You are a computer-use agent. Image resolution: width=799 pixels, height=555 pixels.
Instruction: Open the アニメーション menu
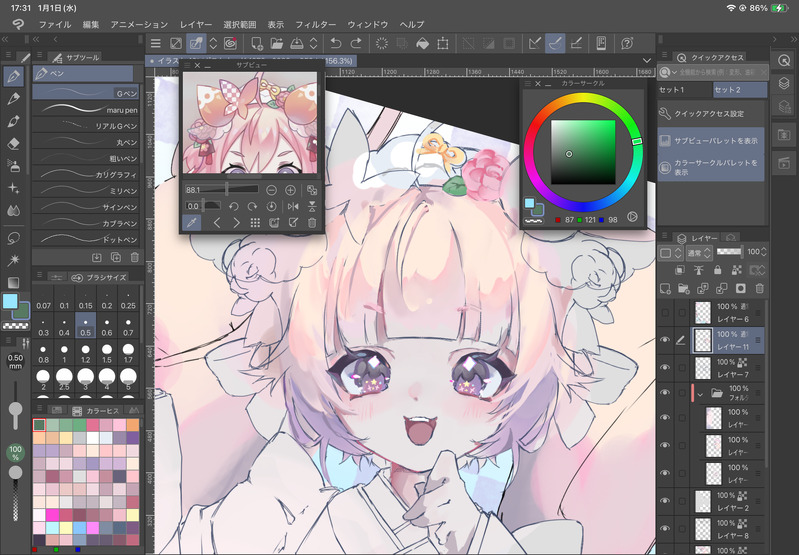pyautogui.click(x=139, y=24)
